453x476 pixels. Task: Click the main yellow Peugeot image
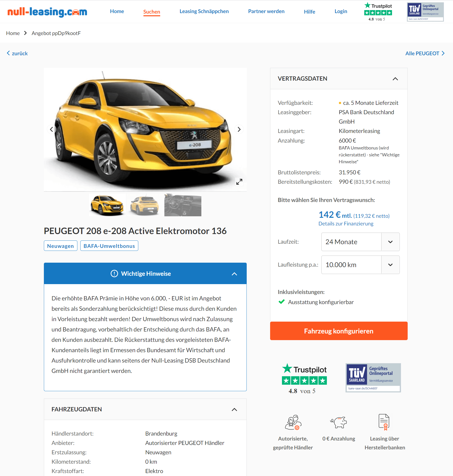coord(145,129)
